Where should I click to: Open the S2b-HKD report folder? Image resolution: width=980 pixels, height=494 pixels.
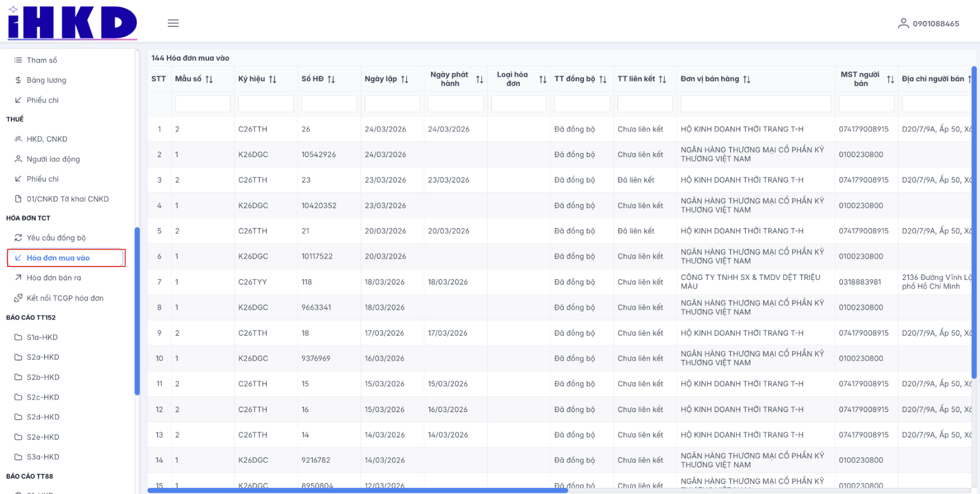(x=43, y=377)
